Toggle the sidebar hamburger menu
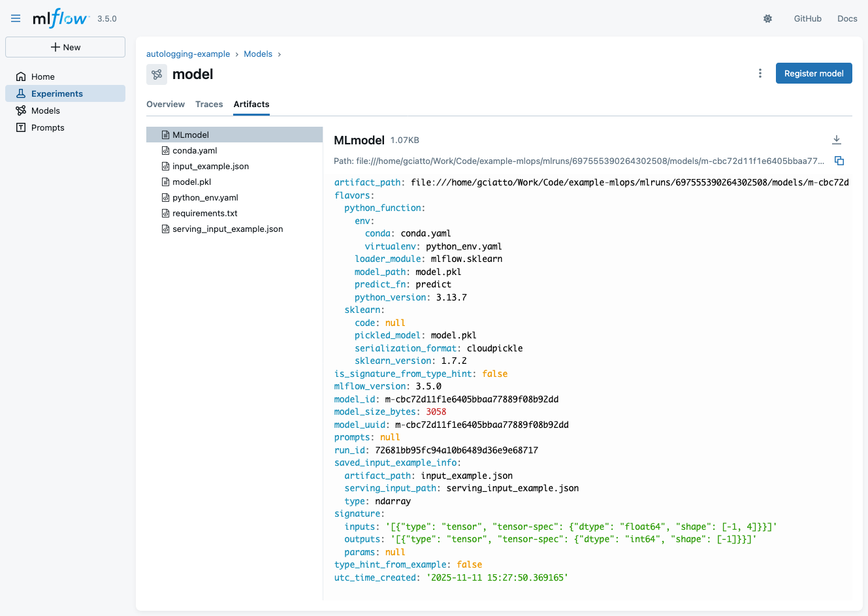 16,18
